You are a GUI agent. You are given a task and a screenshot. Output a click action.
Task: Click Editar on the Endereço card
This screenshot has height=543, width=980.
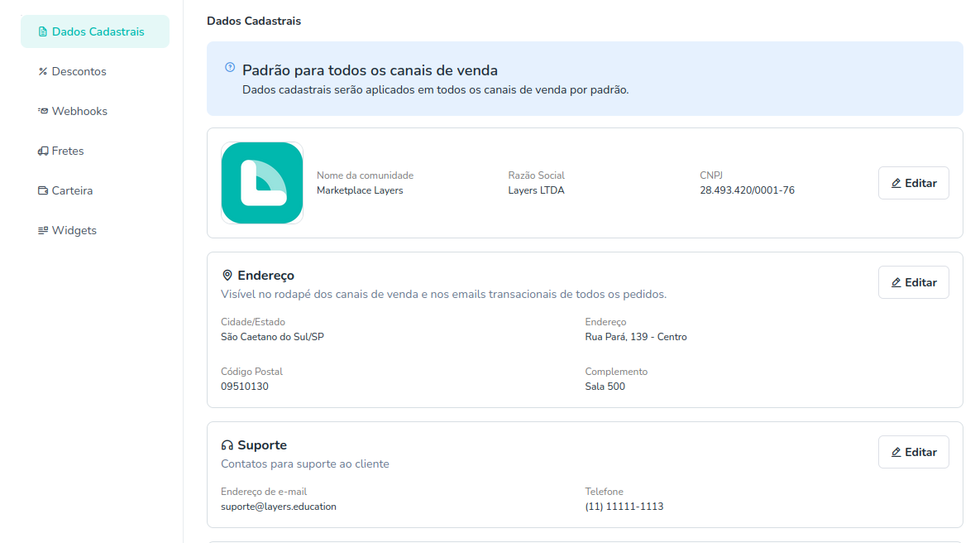click(913, 281)
